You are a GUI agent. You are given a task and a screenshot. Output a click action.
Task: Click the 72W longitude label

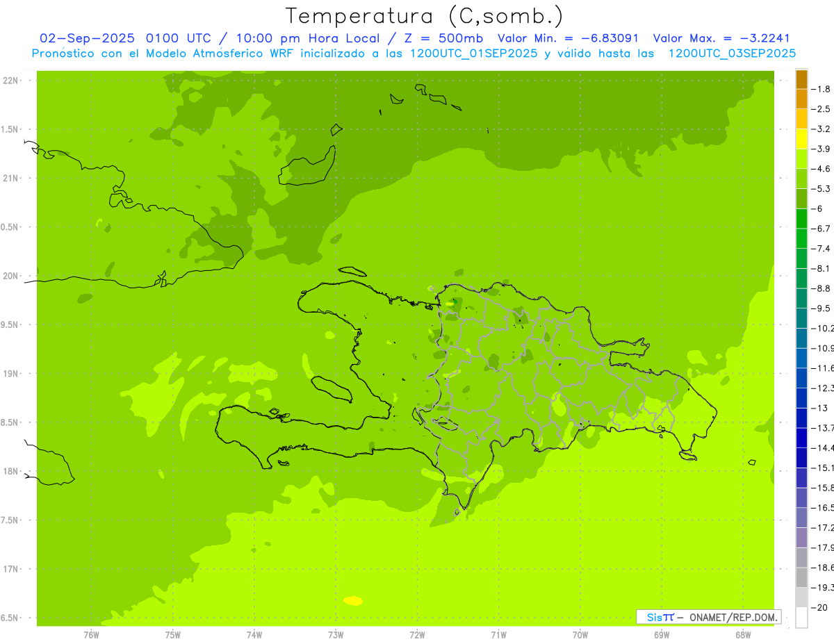pos(417,635)
